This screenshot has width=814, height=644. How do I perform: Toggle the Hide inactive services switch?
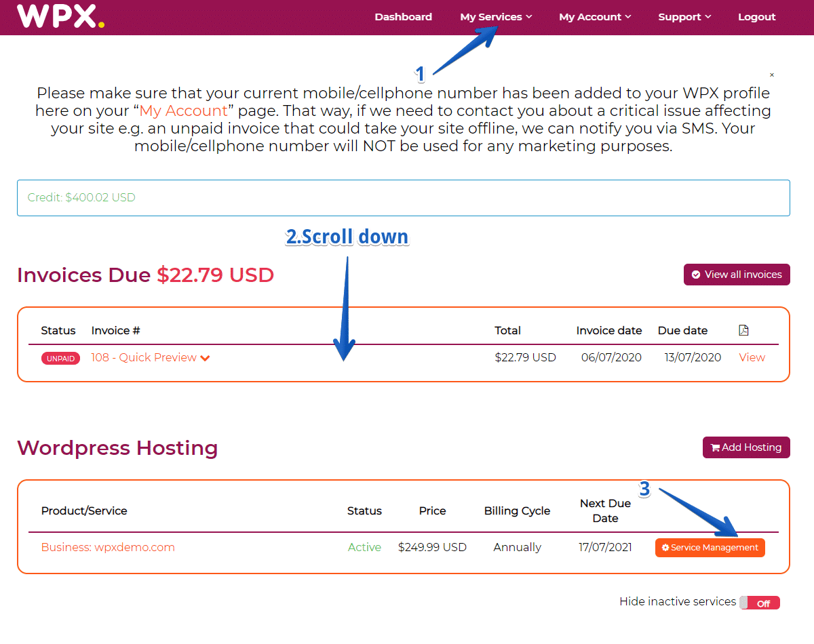(760, 603)
